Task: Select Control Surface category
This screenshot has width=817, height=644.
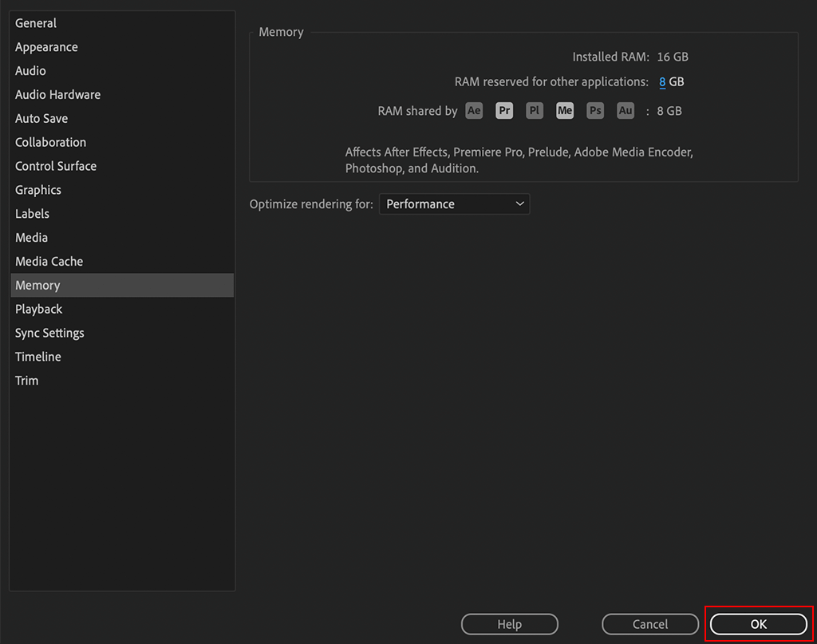Action: (122, 166)
